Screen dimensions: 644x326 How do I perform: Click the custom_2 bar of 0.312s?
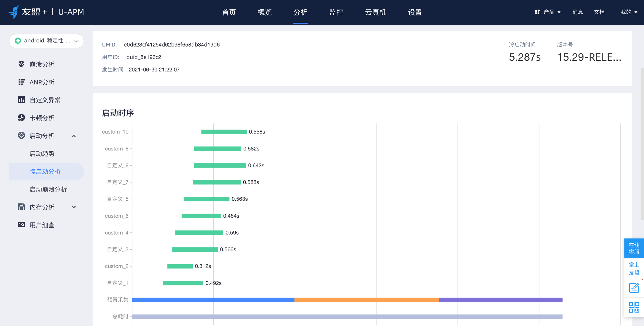click(x=180, y=266)
